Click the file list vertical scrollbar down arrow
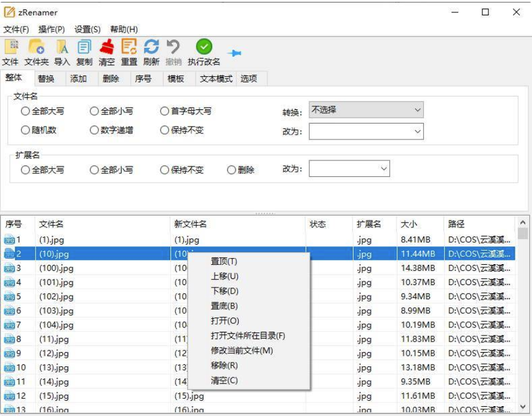Viewport: 532px width, 416px height. click(523, 406)
